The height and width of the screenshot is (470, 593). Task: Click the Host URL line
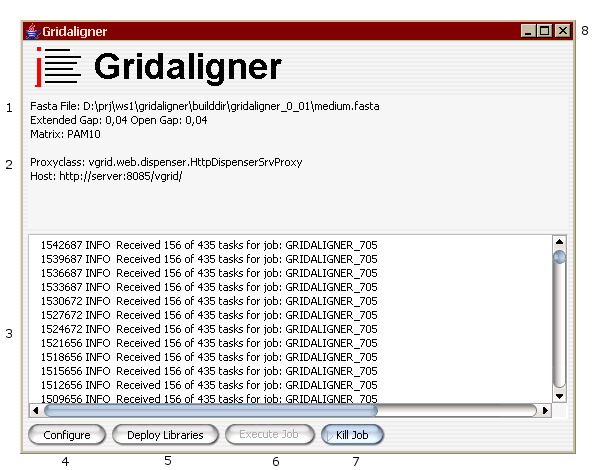(x=106, y=176)
